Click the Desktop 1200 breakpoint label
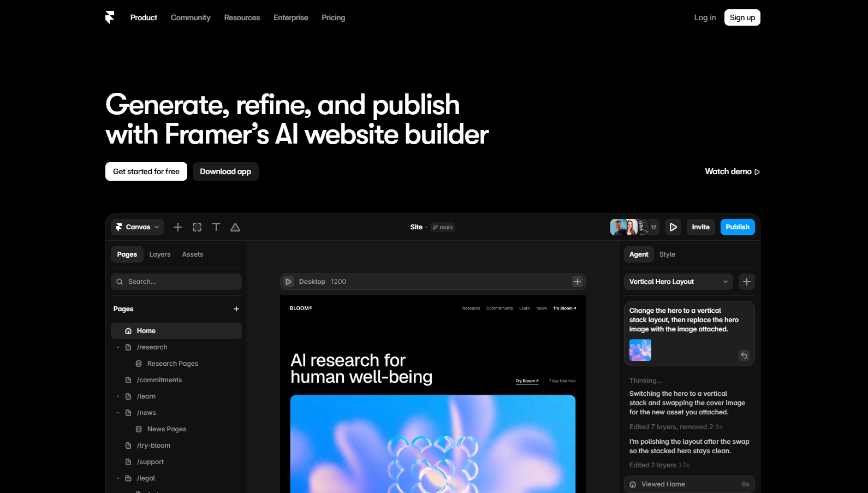The height and width of the screenshot is (493, 868). [x=322, y=282]
